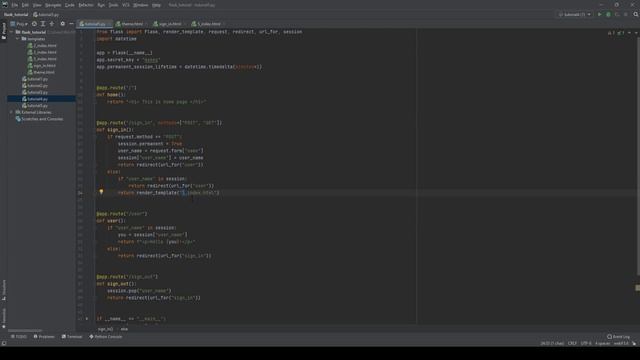The width and height of the screenshot is (640, 360).
Task: Locate the opened file with the target icon
Action: [x=34, y=24]
